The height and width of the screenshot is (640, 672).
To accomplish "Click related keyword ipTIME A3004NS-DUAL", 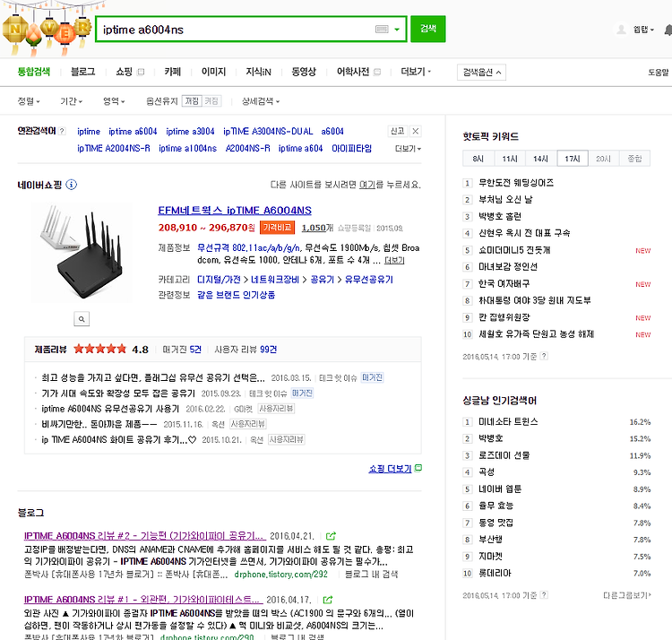I will tap(268, 131).
